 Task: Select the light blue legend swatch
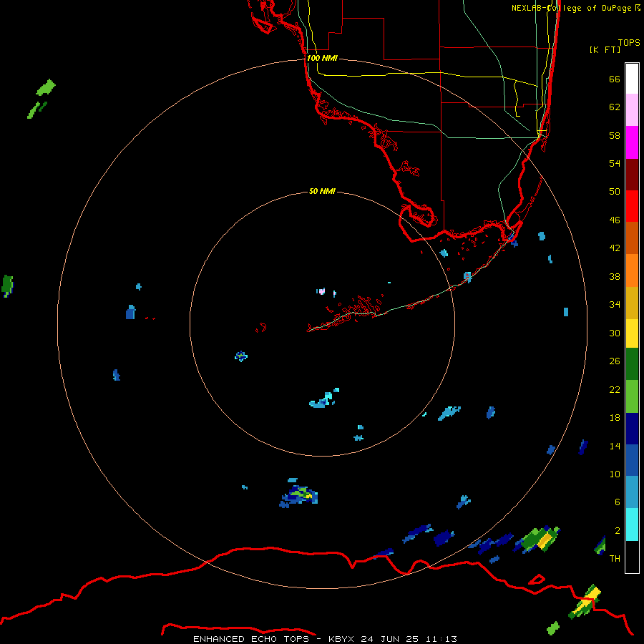pyautogui.click(x=632, y=492)
